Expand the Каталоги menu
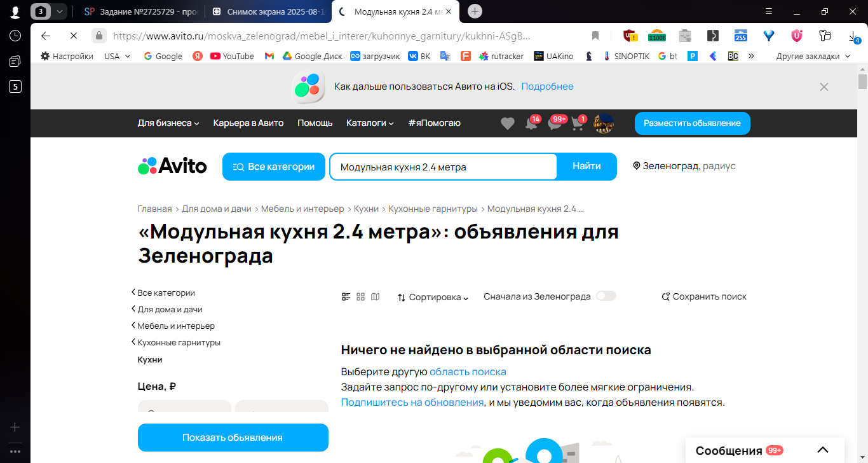868x463 pixels. tap(370, 123)
